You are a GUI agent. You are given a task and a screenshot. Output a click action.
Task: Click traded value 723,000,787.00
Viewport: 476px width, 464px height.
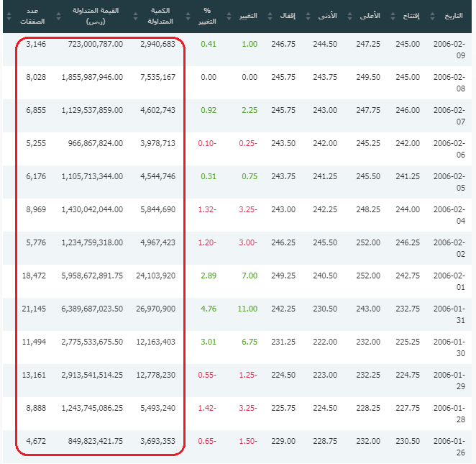[x=96, y=45]
